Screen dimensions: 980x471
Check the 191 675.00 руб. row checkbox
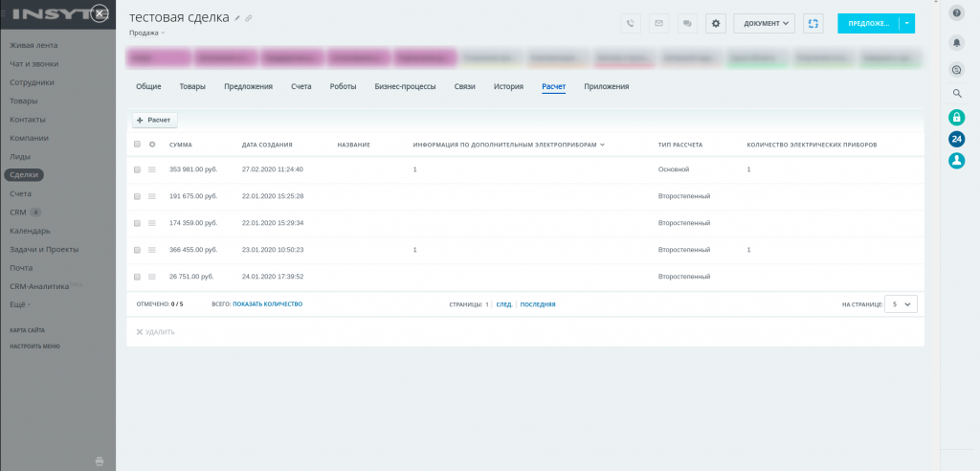(x=138, y=196)
